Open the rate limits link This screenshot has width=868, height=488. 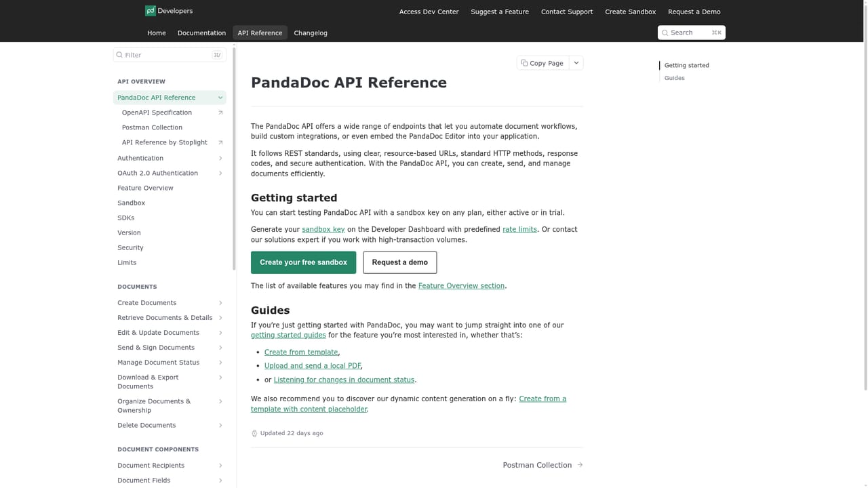(x=519, y=229)
